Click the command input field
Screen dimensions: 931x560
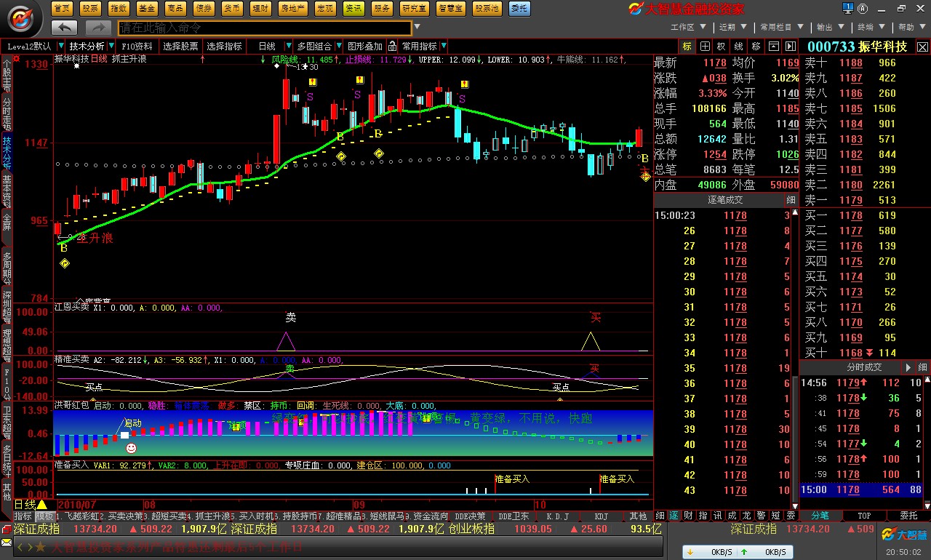(265, 28)
